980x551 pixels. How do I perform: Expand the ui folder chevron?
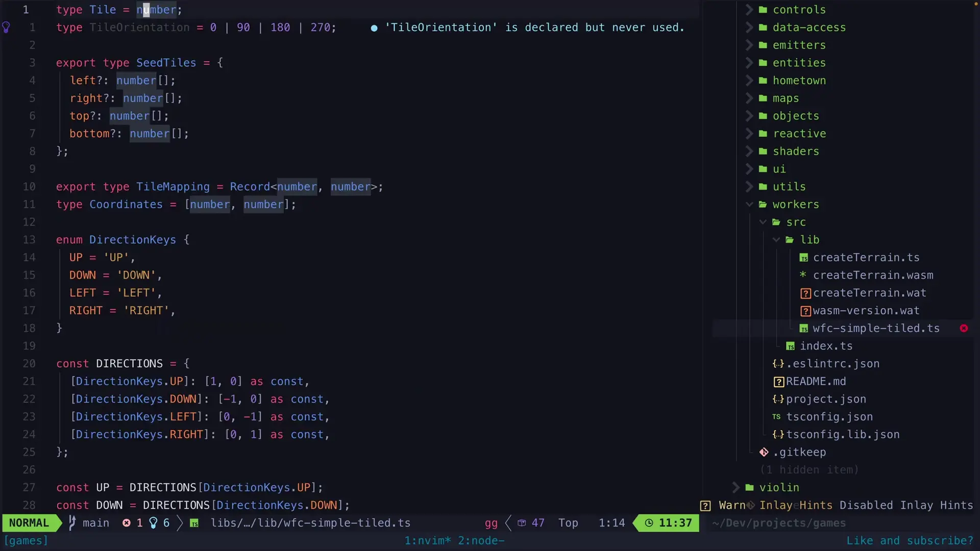749,169
